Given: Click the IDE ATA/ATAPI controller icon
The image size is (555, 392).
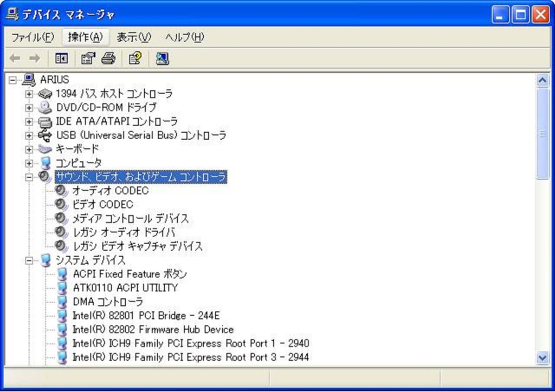Looking at the screenshot, I should (45, 122).
